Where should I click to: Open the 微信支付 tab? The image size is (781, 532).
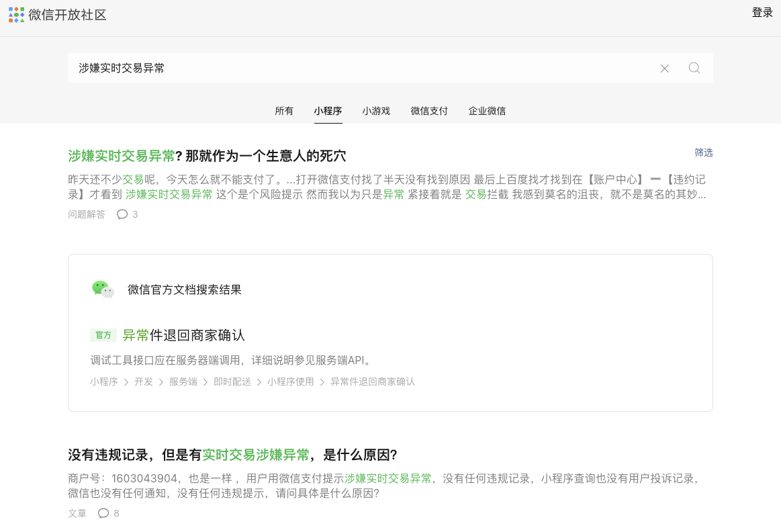[x=429, y=111]
